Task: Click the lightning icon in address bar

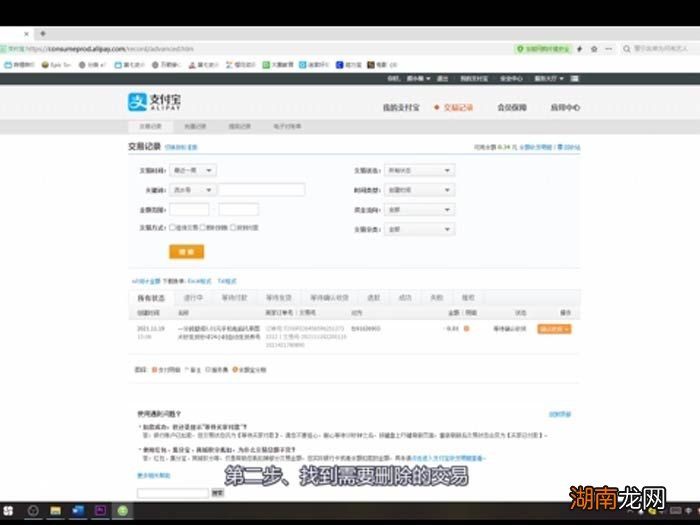Action: pos(579,49)
